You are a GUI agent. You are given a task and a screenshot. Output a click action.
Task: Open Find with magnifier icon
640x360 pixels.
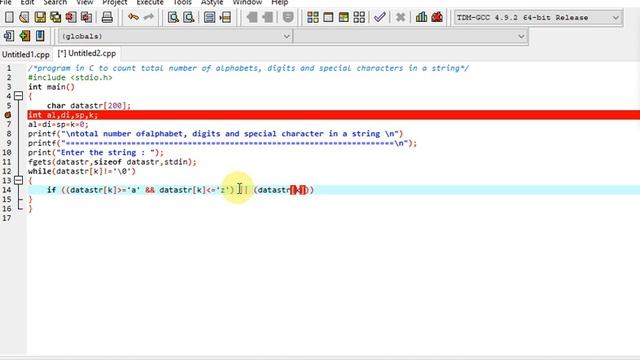point(173,17)
